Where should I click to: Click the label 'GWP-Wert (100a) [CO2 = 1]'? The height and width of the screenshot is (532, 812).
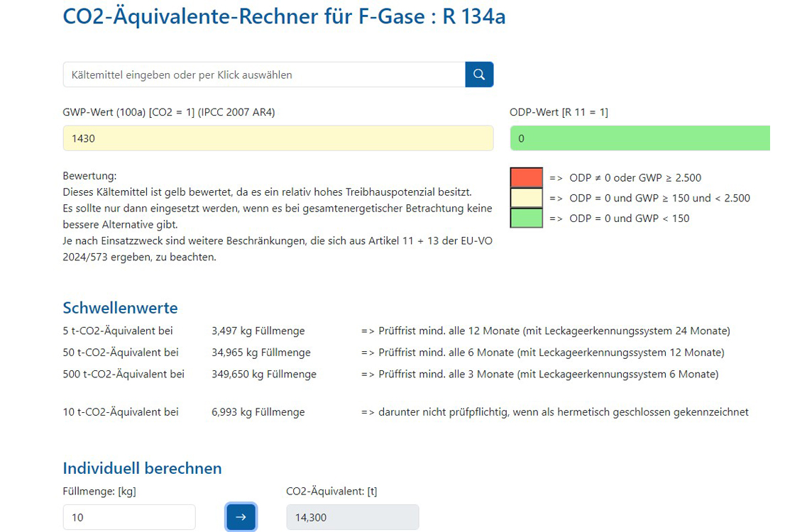169,112
